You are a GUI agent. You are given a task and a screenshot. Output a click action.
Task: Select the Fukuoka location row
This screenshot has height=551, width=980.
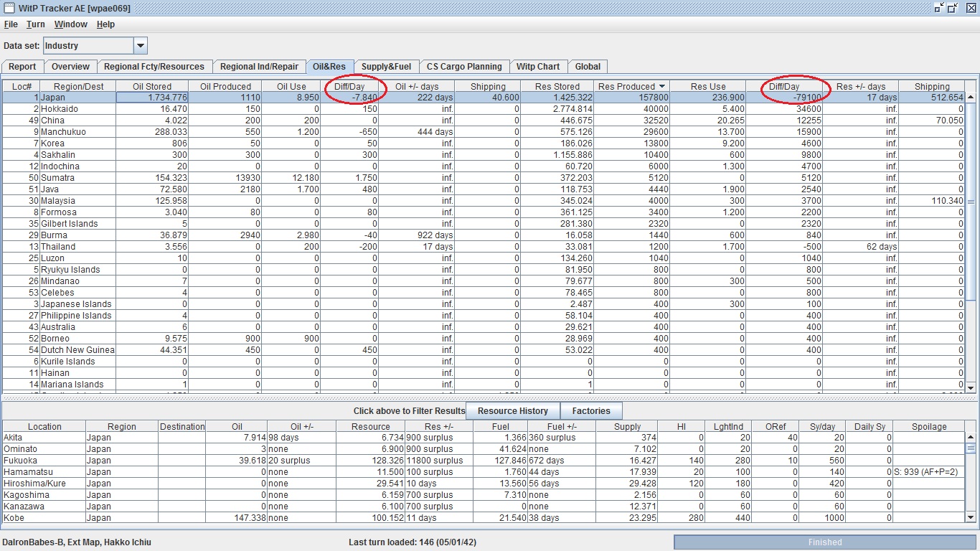pyautogui.click(x=484, y=461)
